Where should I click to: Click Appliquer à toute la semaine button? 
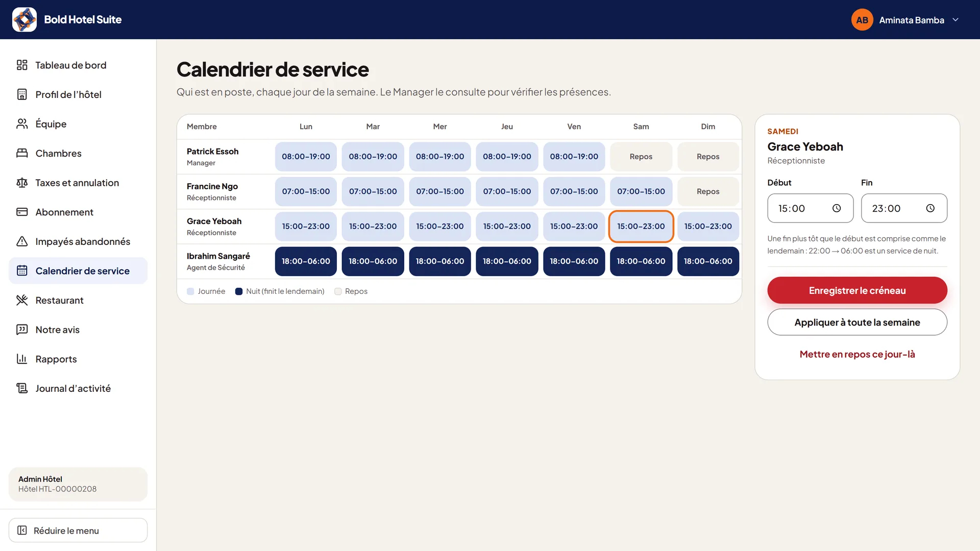(x=857, y=322)
